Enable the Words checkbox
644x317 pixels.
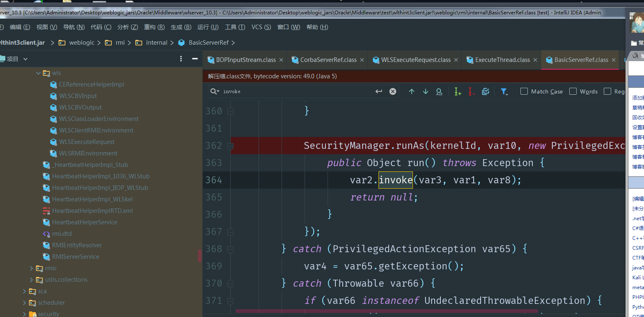pyautogui.click(x=573, y=91)
